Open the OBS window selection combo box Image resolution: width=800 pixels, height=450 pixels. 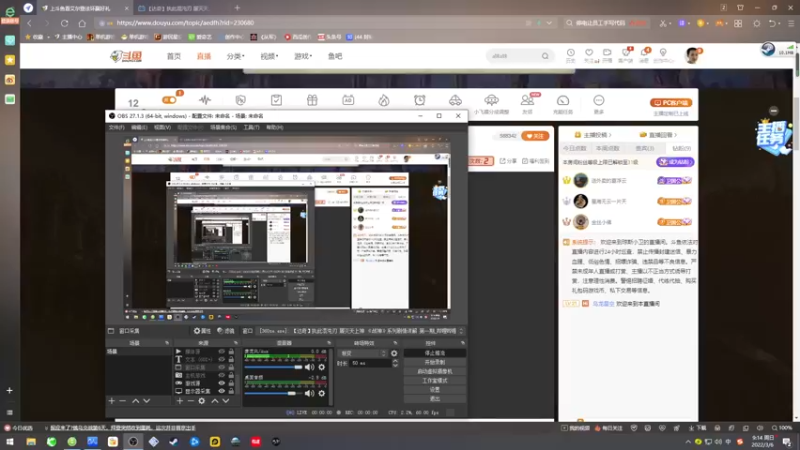tap(361, 331)
